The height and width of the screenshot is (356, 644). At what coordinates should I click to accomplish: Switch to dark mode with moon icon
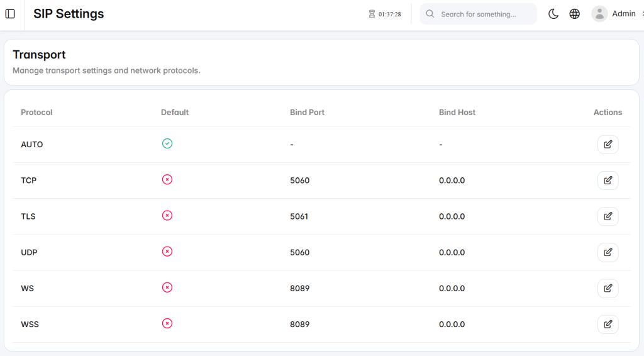[x=553, y=14]
